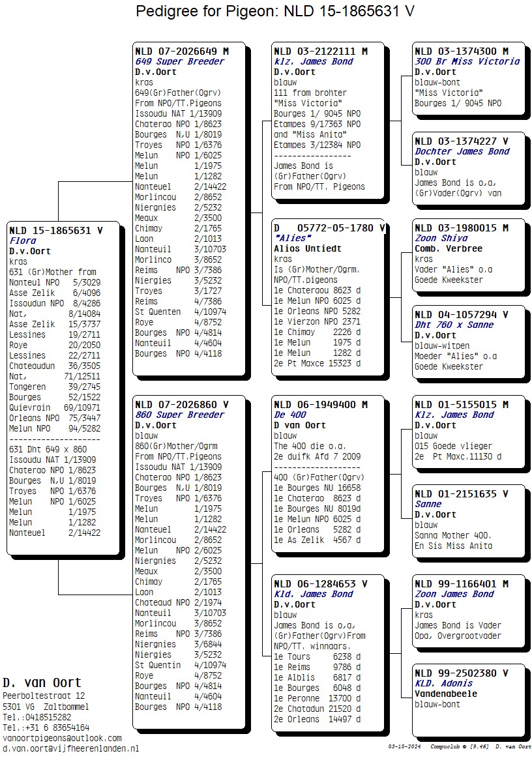
Task: Click the "De 400" pigeon name
Action: tap(290, 415)
